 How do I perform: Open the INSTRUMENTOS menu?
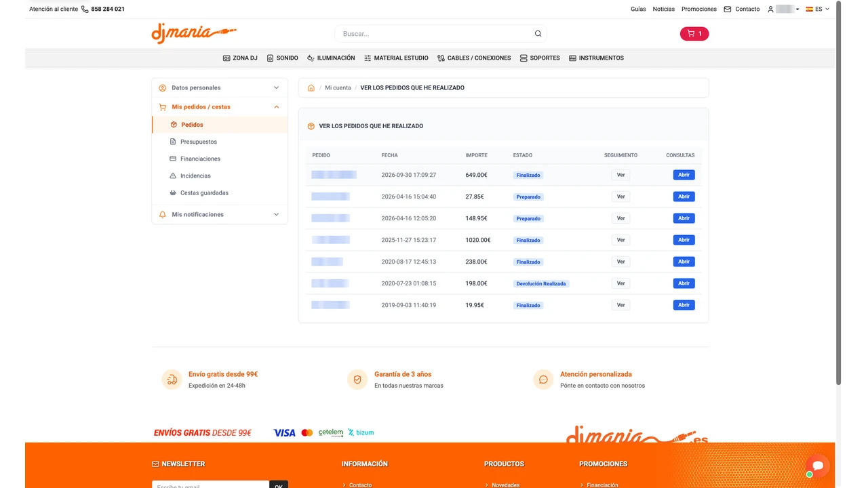tap(596, 58)
